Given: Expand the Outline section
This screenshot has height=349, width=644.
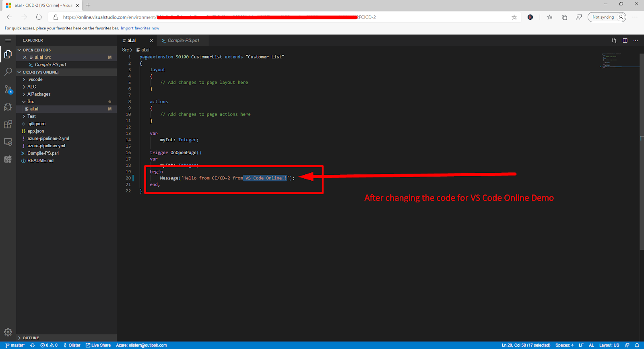Looking at the screenshot, I should tap(66, 338).
